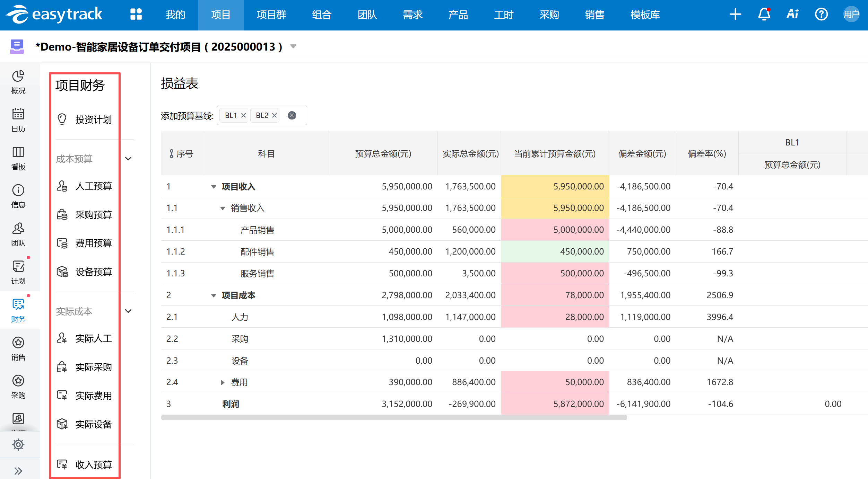Image resolution: width=868 pixels, height=479 pixels.
Task: Open the help question mark icon
Action: [x=821, y=15]
